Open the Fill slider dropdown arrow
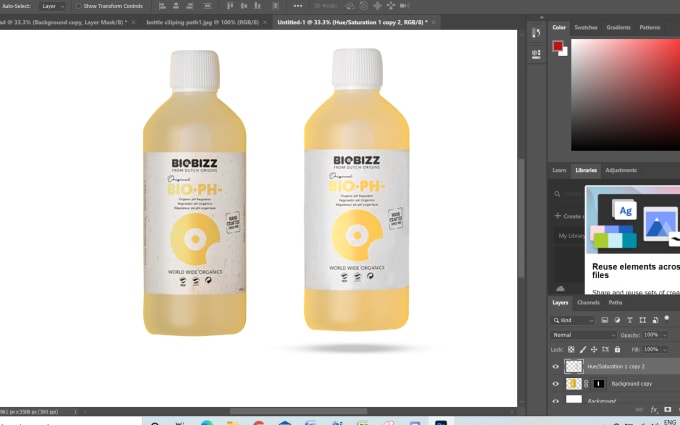This screenshot has height=425, width=680. coord(665,349)
